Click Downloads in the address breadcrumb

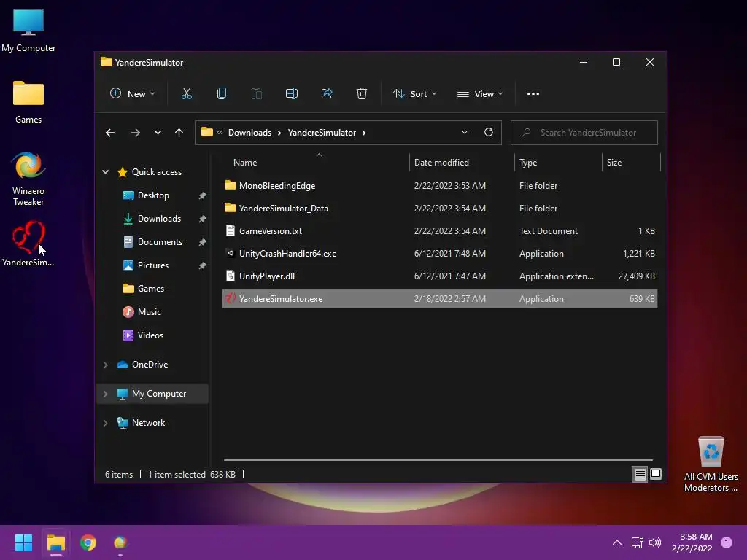tap(249, 133)
